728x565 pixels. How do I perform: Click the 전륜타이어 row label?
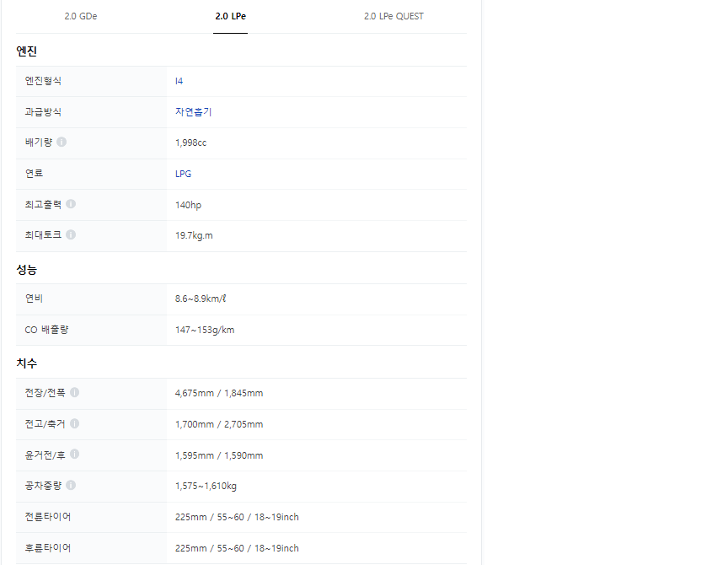coord(48,517)
